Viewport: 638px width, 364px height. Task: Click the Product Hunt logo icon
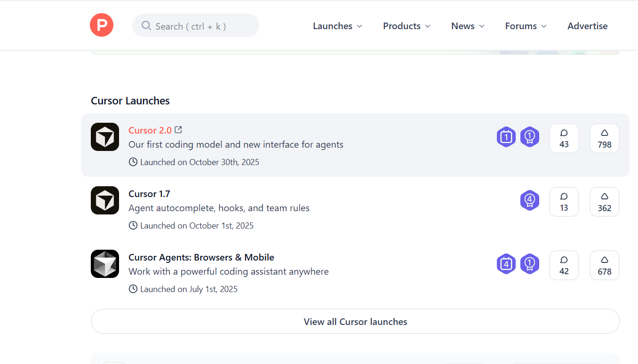[x=102, y=25]
